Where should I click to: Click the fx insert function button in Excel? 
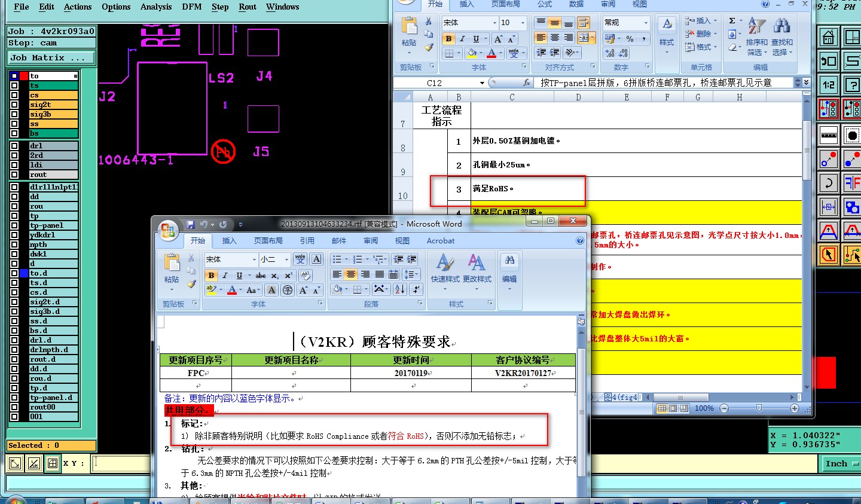click(526, 83)
